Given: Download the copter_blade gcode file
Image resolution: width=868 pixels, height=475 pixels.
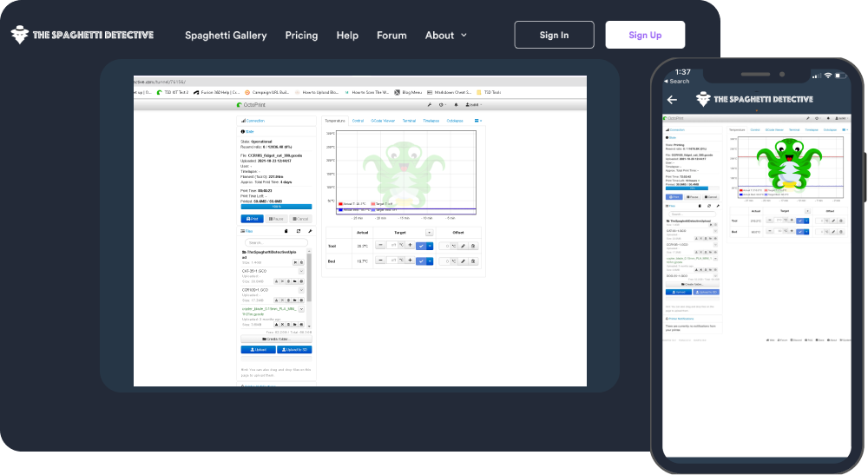Looking at the screenshot, I should [276, 325].
